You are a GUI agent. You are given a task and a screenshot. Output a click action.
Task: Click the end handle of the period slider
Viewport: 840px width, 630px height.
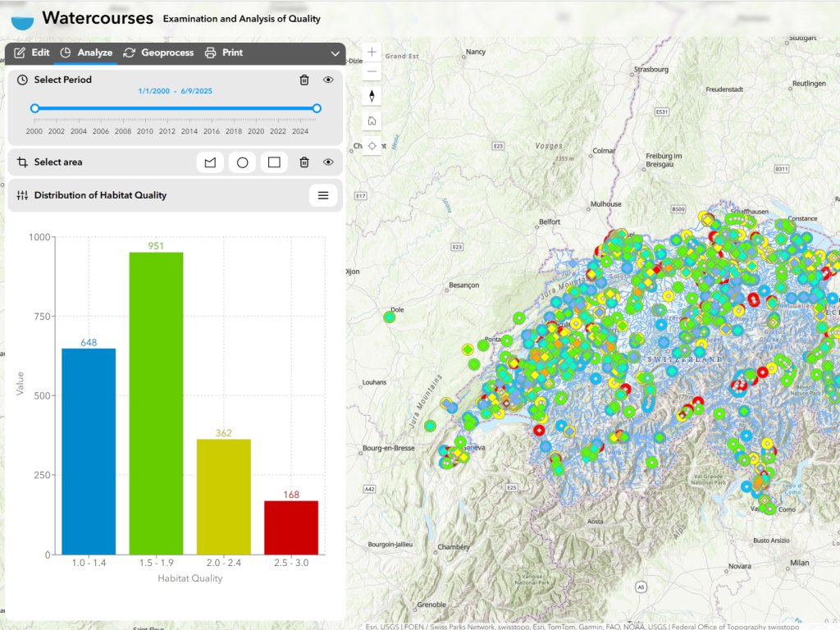pos(317,108)
